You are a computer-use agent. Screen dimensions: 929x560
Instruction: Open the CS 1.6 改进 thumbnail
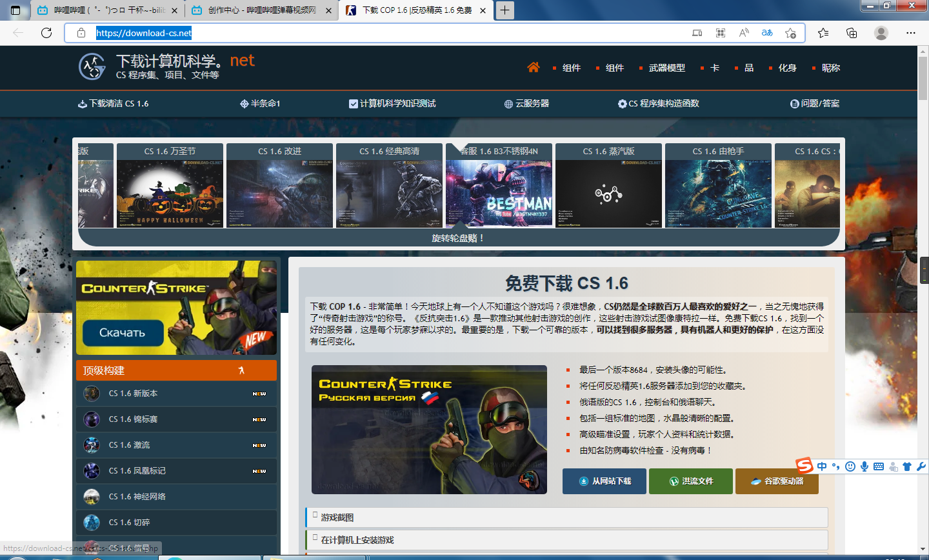(279, 185)
